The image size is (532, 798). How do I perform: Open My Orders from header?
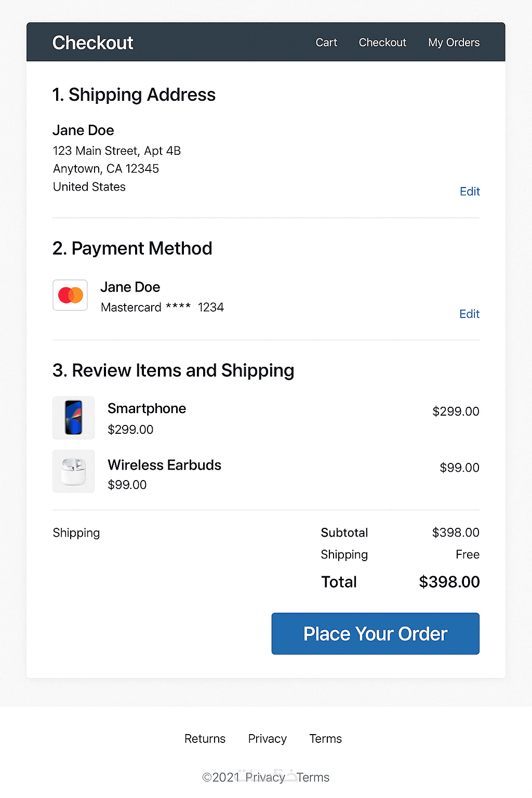coord(454,43)
